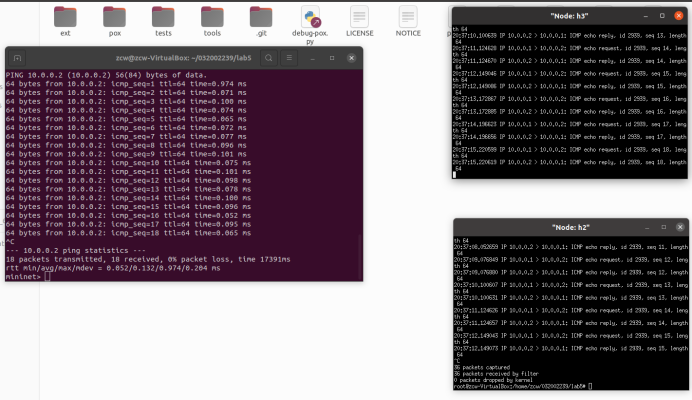Click the h3 terminal cursor line
692x400 pixels.
coord(455,175)
